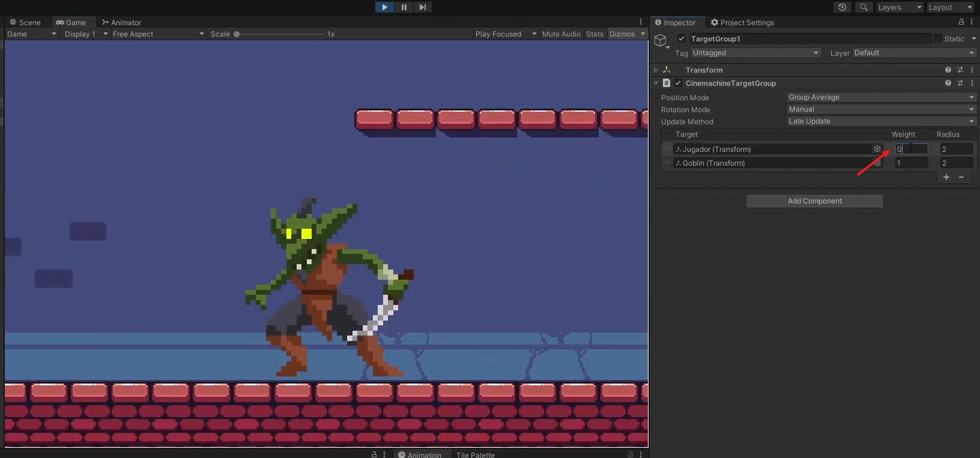Open the Layers dropdown

tap(899, 7)
